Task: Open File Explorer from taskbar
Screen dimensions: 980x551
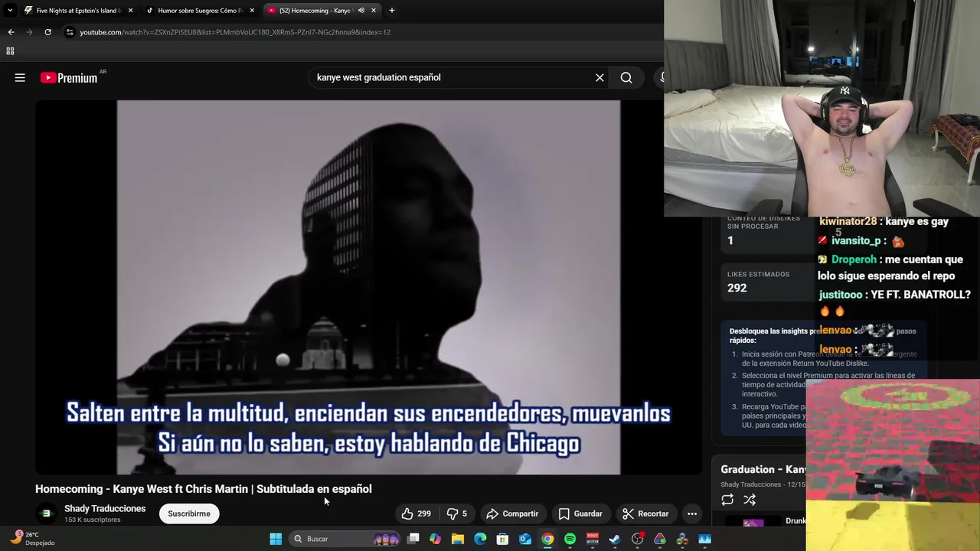Action: [458, 539]
